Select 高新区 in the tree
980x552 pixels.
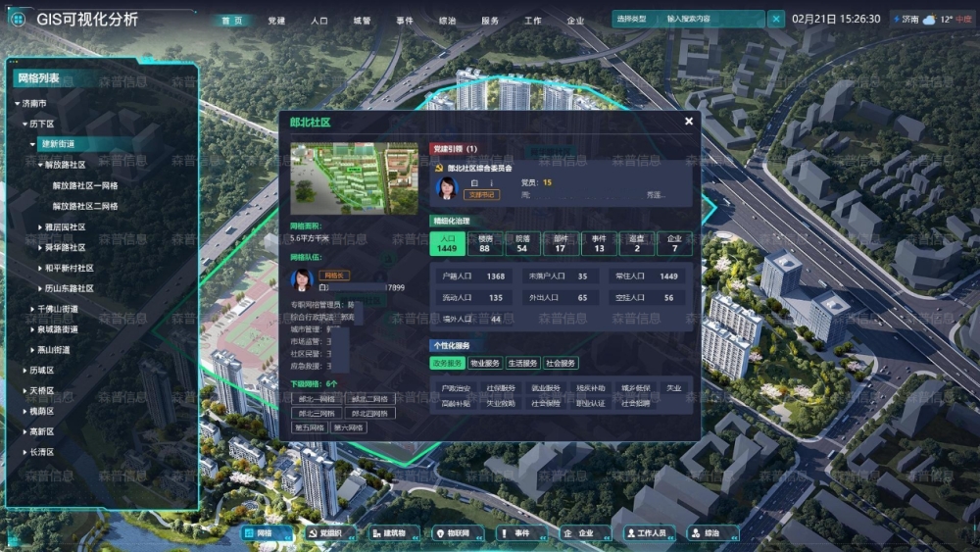(x=42, y=431)
